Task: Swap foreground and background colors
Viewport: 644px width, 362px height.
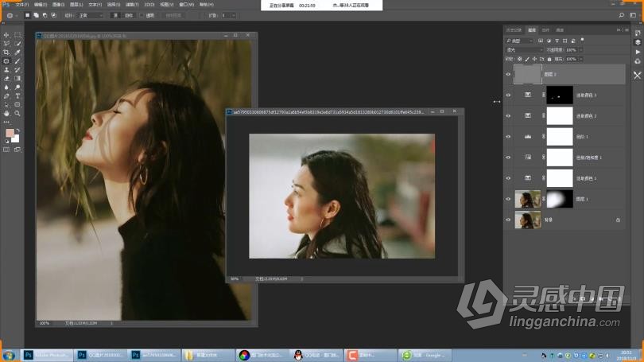Action: coord(17,130)
